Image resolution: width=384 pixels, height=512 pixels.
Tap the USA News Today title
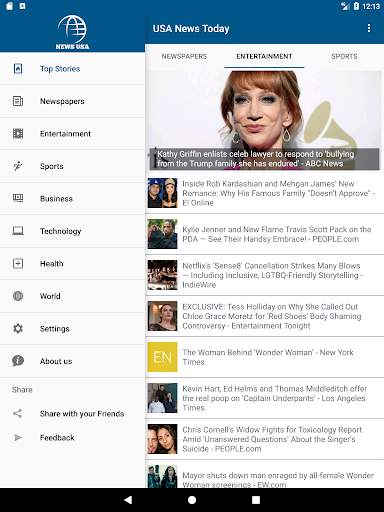tap(191, 29)
